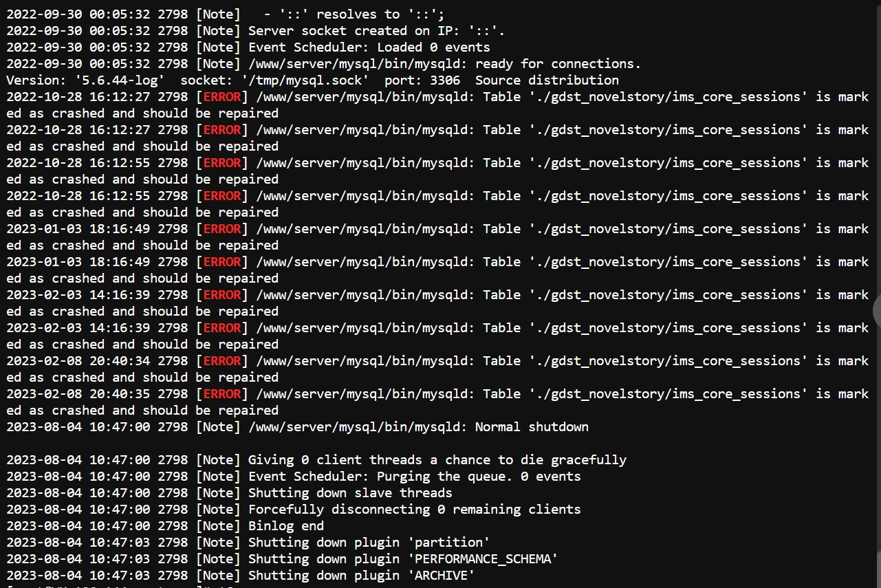Click the port number 3306
This screenshot has width=881, height=588.
point(445,80)
